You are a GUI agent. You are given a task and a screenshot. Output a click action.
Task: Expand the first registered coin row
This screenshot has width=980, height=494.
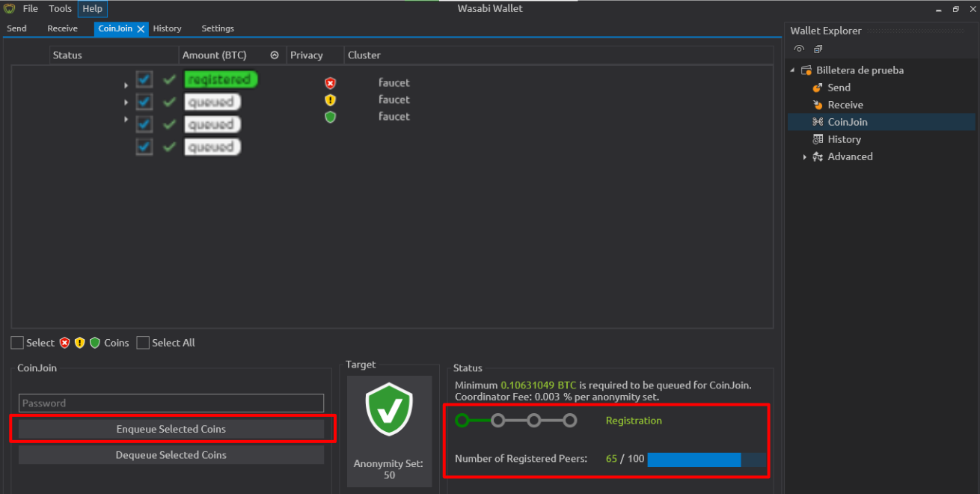tap(126, 84)
